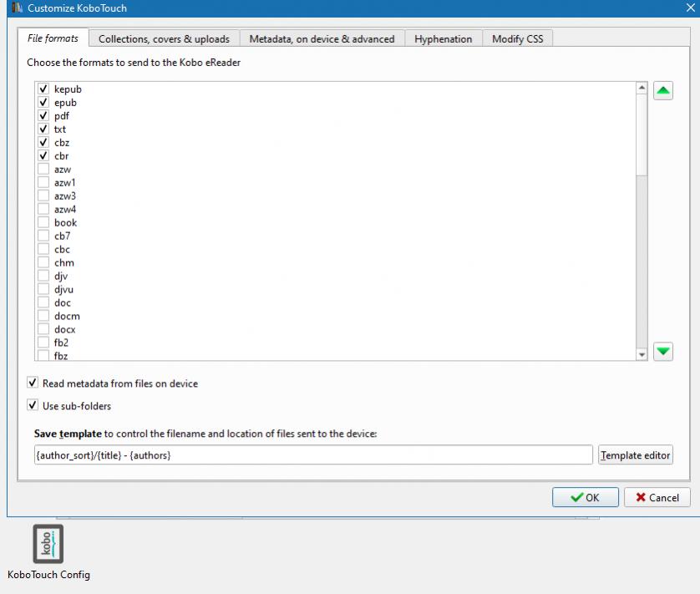The height and width of the screenshot is (594, 700).
Task: Select the 'epub' list entry text
Action: (66, 103)
